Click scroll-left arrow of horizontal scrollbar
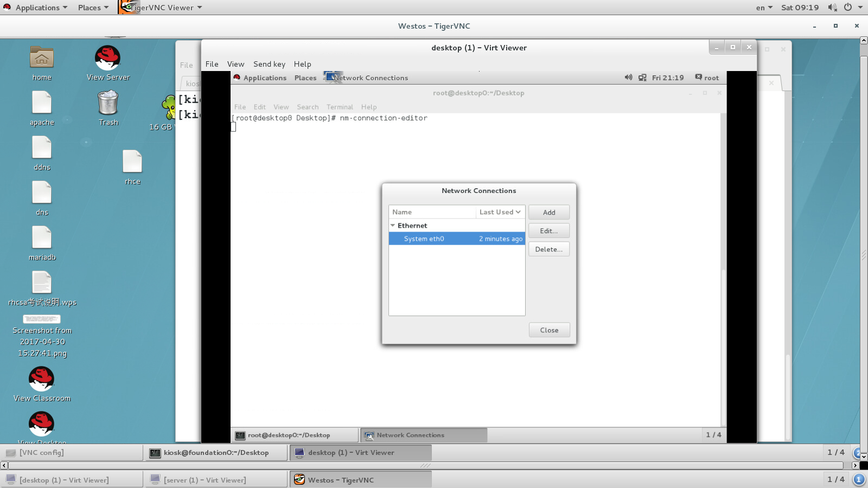Viewport: 868px width, 488px height. pos(4,465)
